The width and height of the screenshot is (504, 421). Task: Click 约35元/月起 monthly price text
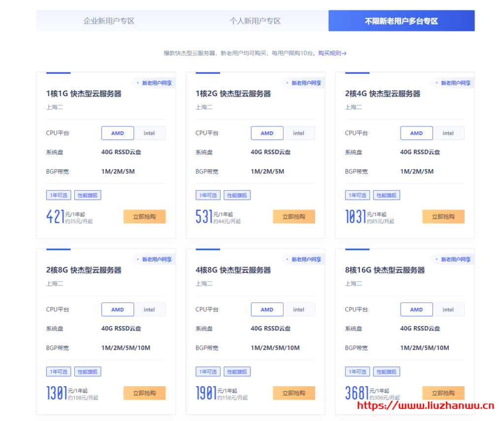(x=79, y=221)
